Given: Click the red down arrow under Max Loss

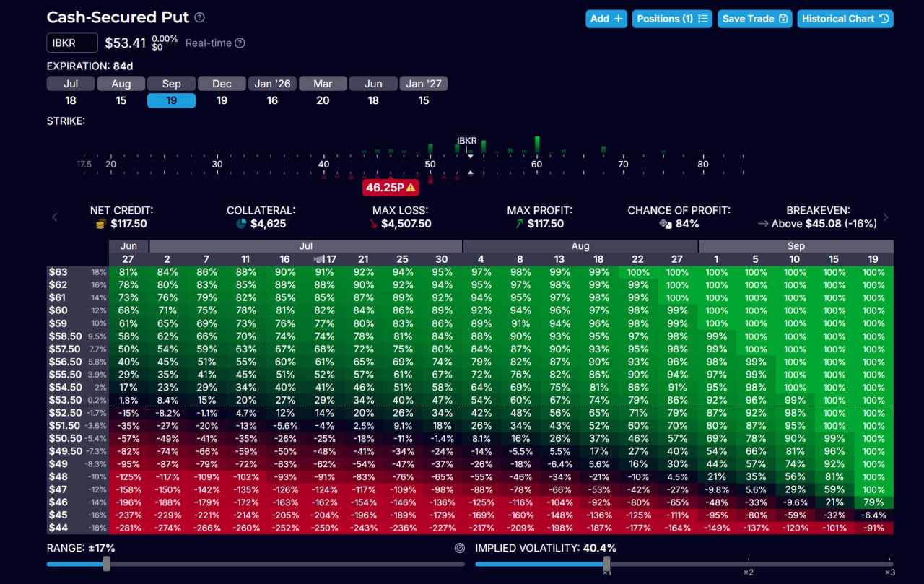Looking at the screenshot, I should 373,224.
